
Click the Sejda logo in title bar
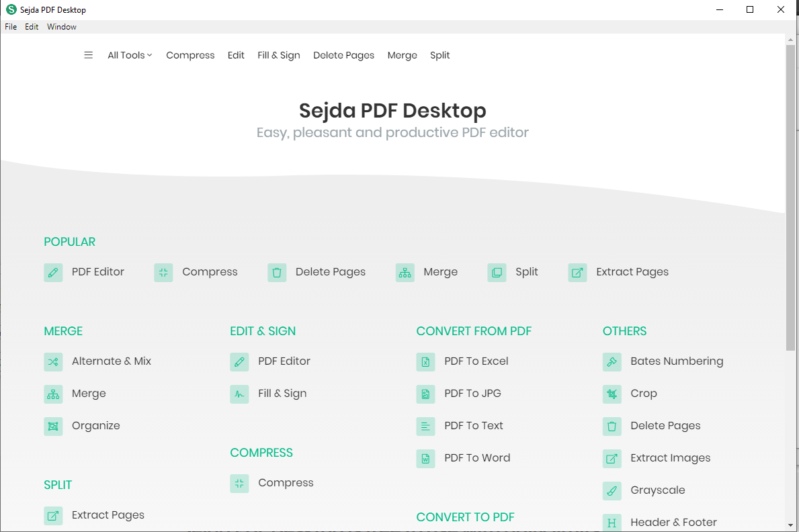pyautogui.click(x=11, y=9)
